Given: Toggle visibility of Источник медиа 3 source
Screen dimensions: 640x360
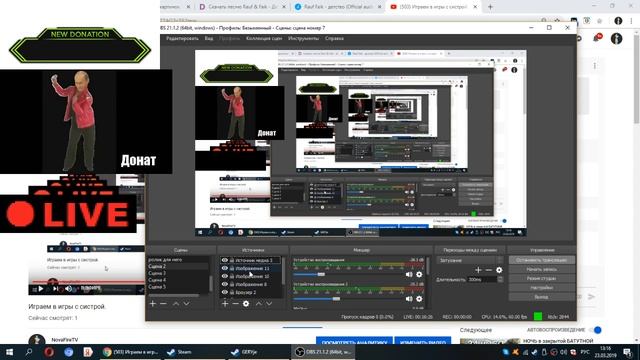Looking at the screenshot, I should [224, 260].
